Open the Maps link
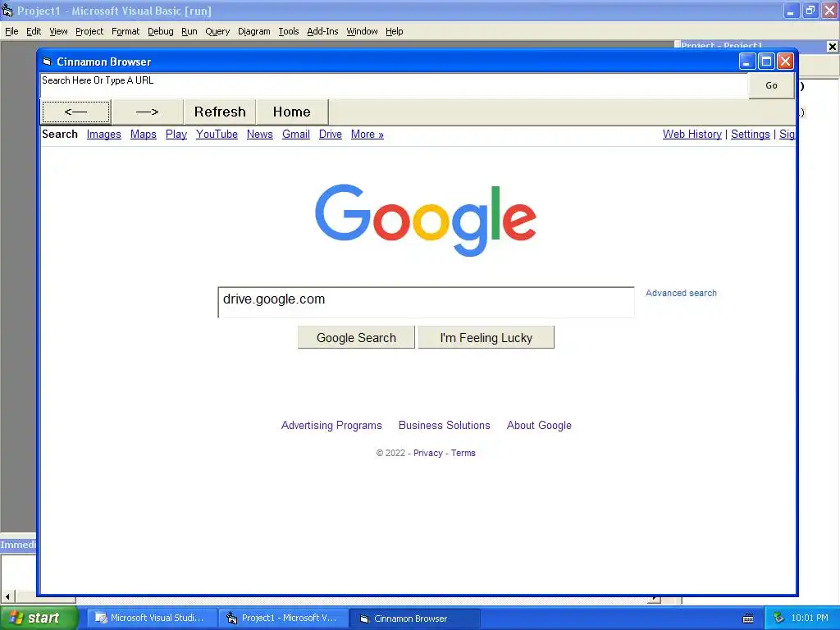This screenshot has width=840, height=630. tap(143, 135)
